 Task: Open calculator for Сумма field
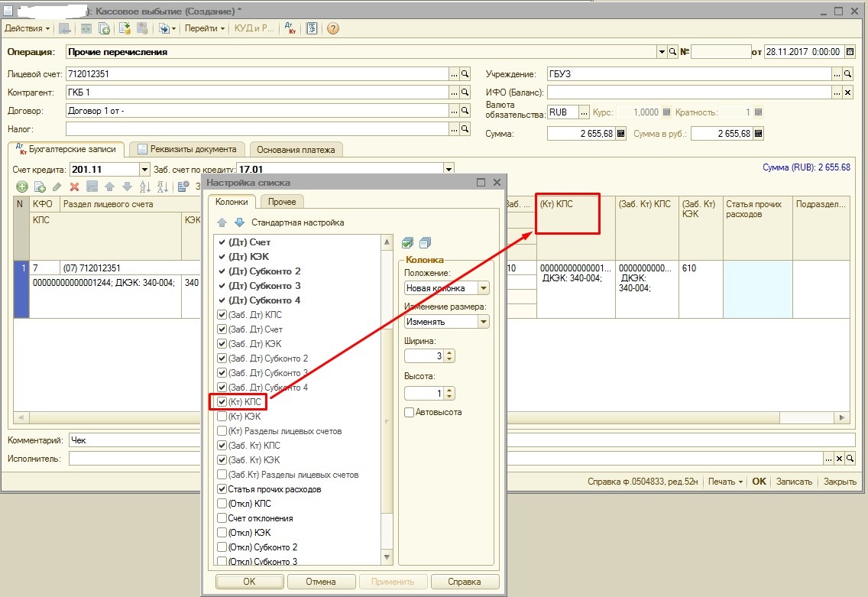[x=620, y=134]
